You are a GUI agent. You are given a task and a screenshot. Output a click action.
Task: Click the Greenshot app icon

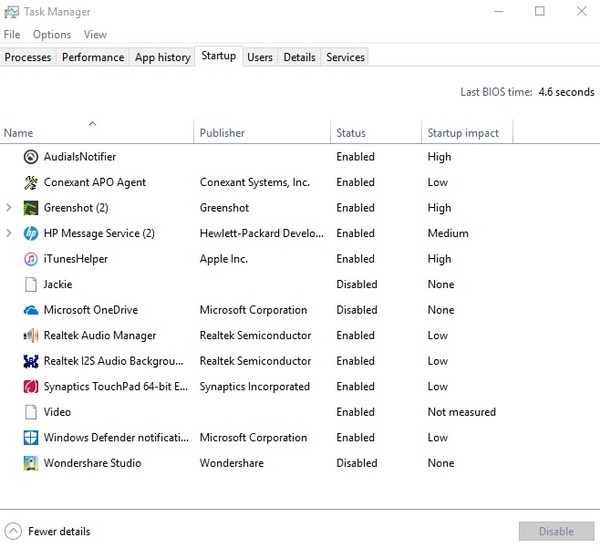coord(31,208)
